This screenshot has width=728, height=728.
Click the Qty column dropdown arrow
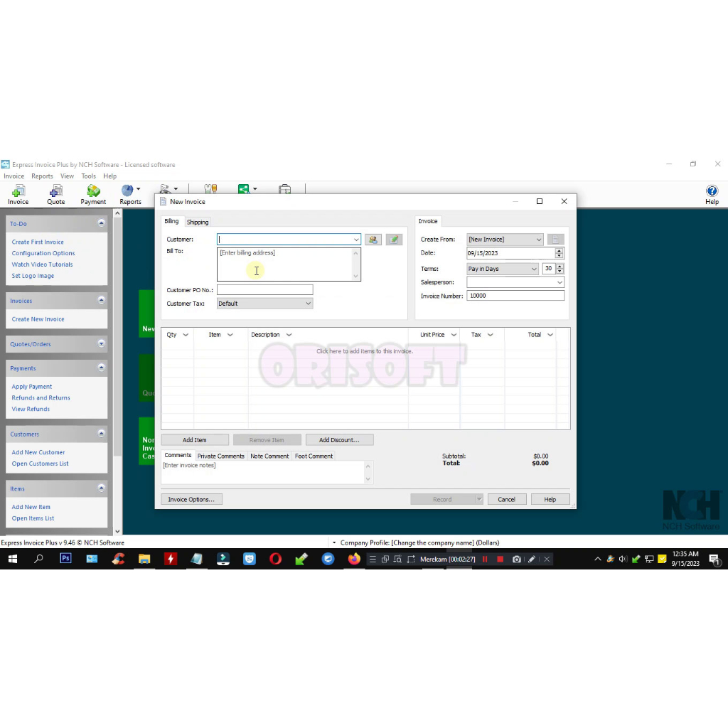coord(186,335)
